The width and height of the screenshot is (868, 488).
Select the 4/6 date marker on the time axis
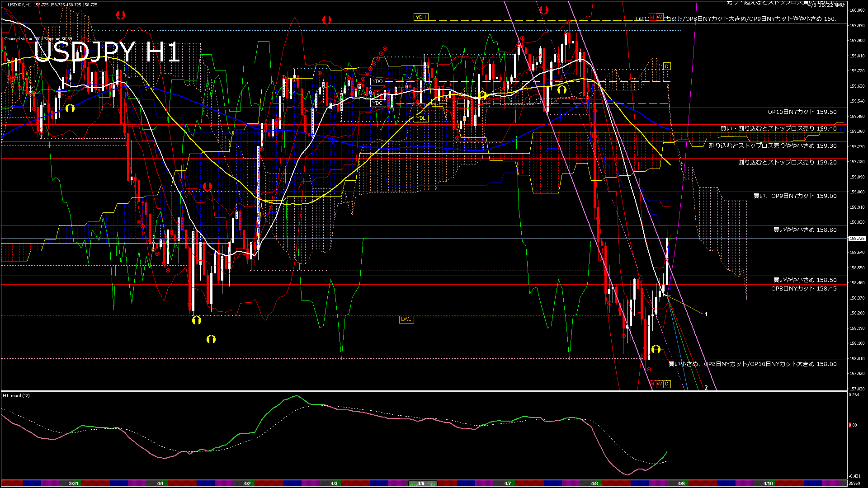pyautogui.click(x=420, y=483)
